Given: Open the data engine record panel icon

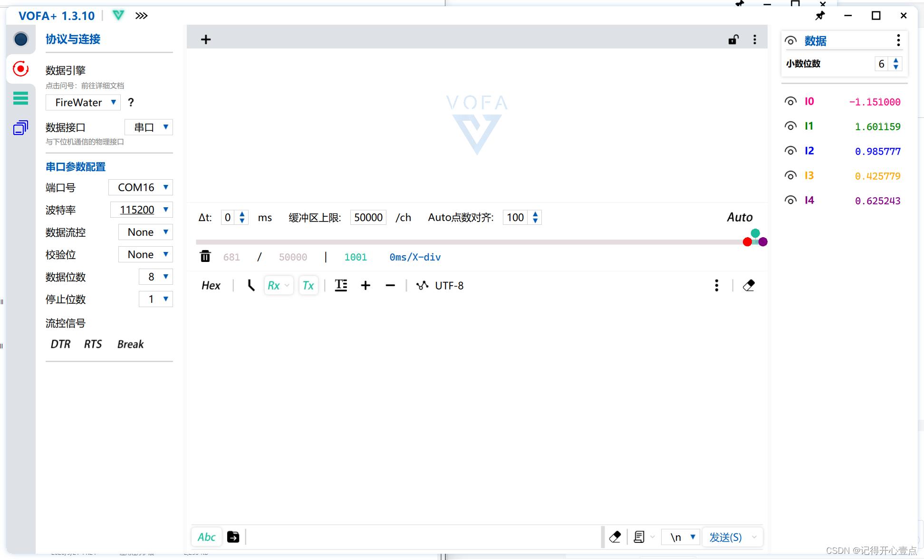Looking at the screenshot, I should pos(20,69).
